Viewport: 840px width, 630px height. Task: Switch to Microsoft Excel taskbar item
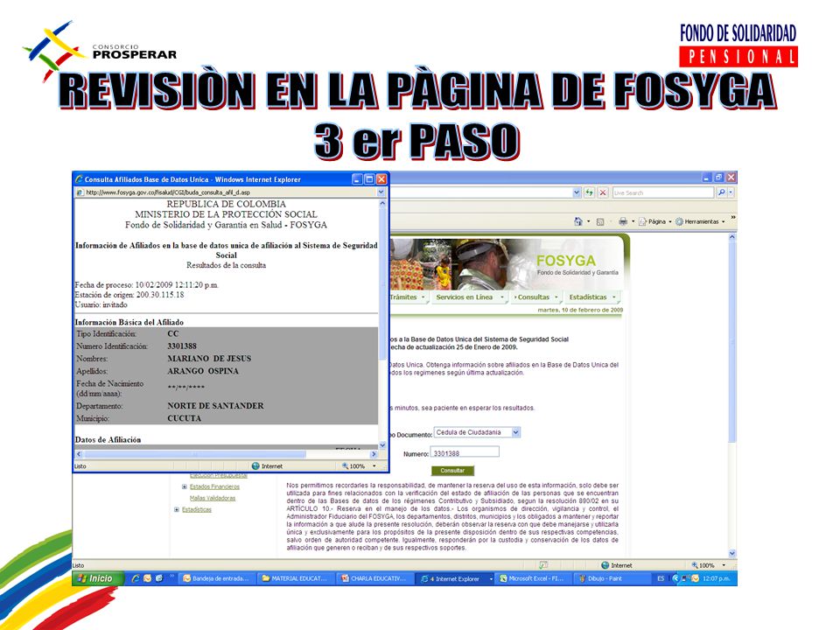pos(533,578)
